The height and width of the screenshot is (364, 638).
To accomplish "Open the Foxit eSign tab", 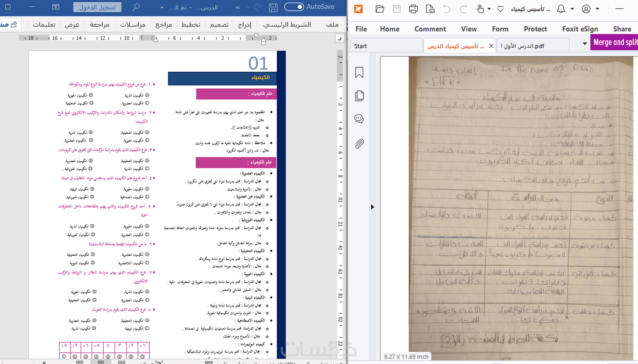I will tap(580, 29).
